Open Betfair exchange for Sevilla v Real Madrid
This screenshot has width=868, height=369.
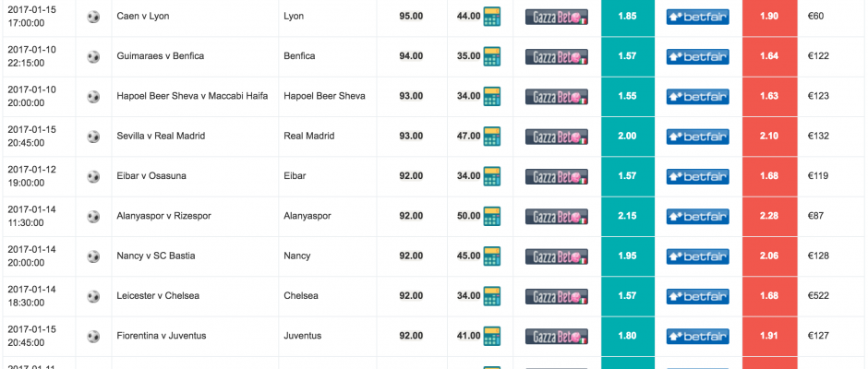(x=697, y=137)
